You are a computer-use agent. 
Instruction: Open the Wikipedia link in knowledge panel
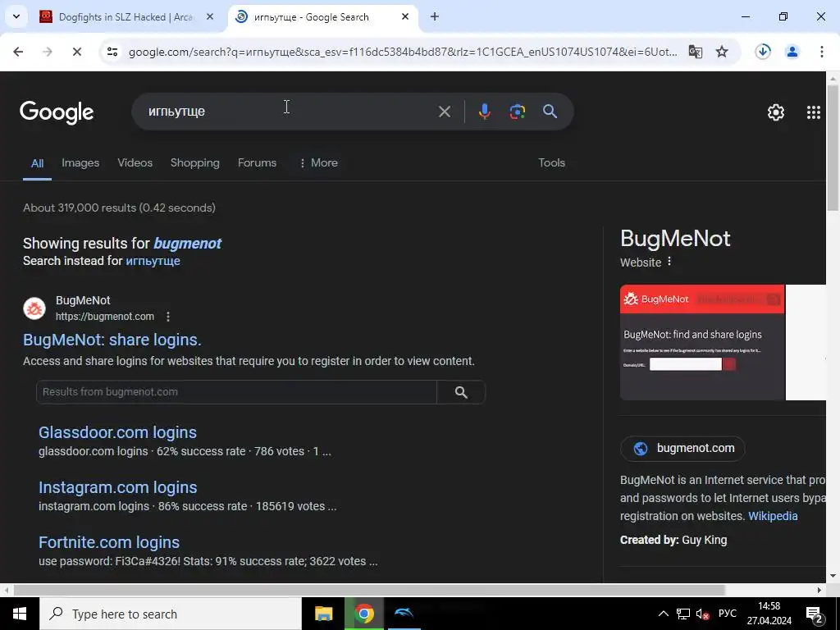tap(773, 516)
